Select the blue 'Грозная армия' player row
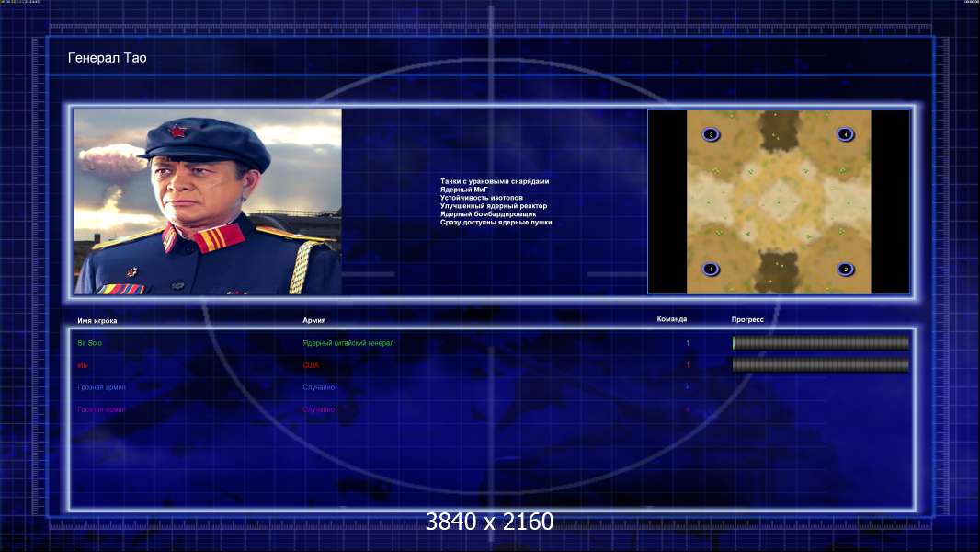 (101, 387)
